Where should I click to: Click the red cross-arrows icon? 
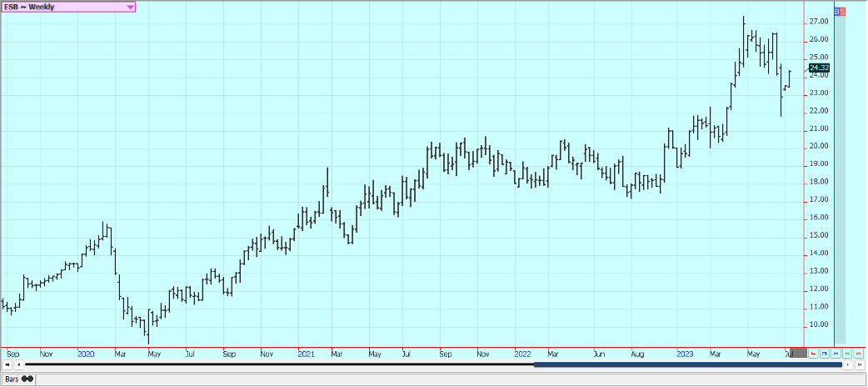[858, 354]
